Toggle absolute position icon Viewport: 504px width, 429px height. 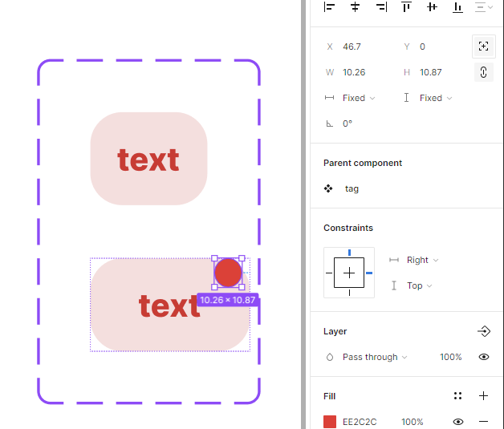[x=483, y=47]
